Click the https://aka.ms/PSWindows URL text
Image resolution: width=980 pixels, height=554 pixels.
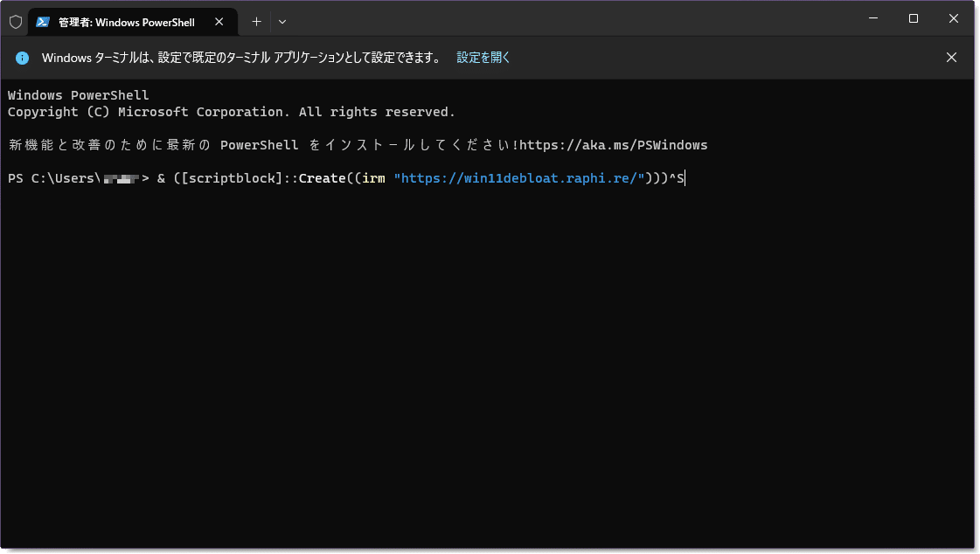coord(613,145)
